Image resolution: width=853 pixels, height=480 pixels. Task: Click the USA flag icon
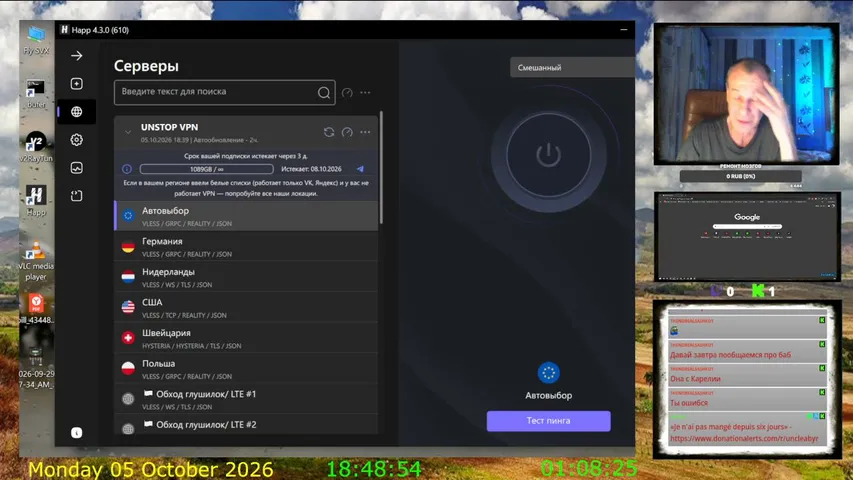tap(128, 307)
